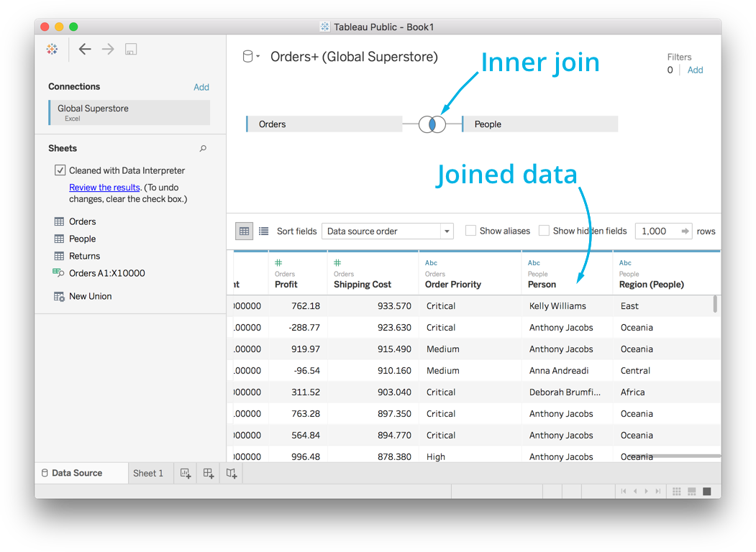
Task: Create a new story icon
Action: pyautogui.click(x=232, y=473)
